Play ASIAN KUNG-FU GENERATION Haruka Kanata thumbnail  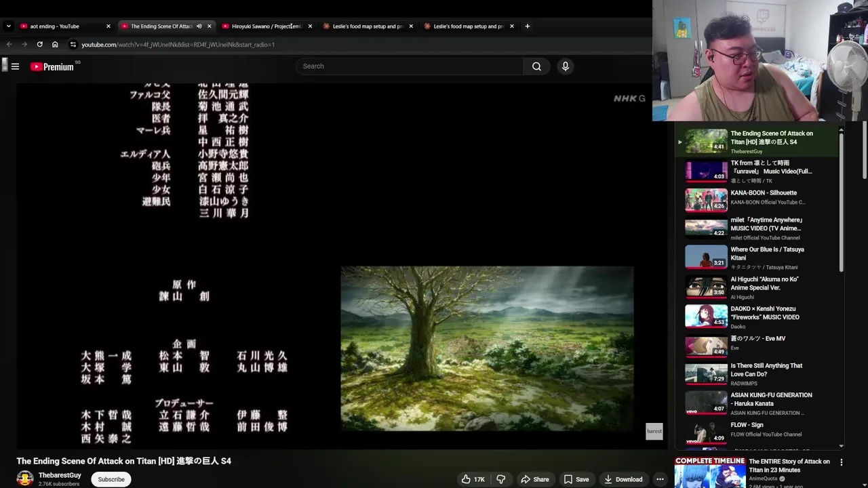point(706,403)
